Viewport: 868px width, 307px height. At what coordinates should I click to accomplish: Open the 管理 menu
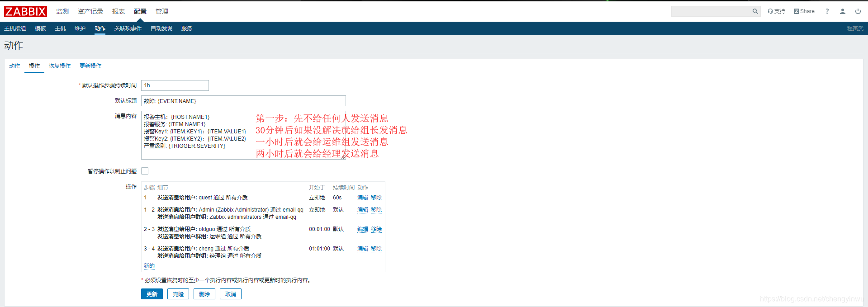tap(162, 11)
